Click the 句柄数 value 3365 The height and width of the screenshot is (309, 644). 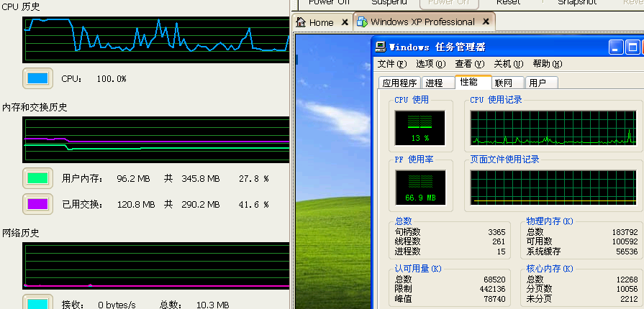[x=496, y=232]
